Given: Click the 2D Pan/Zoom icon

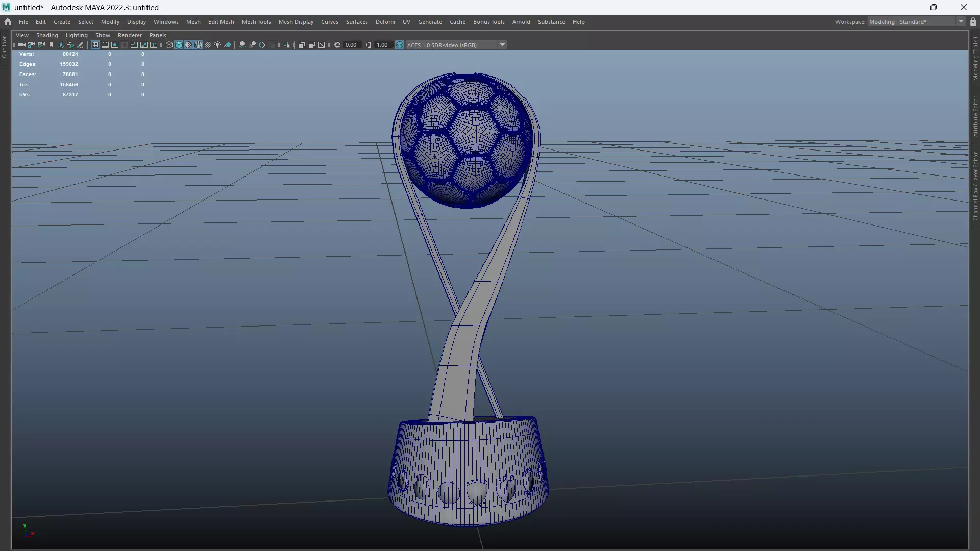Looking at the screenshot, I should point(70,45).
